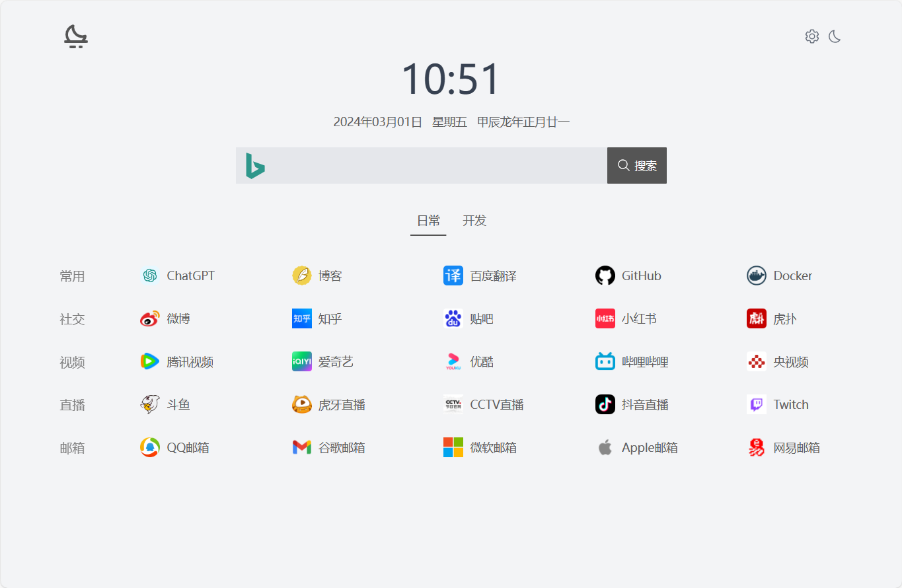This screenshot has width=902, height=588.
Task: Click the GitHub octocat icon
Action: click(x=605, y=276)
